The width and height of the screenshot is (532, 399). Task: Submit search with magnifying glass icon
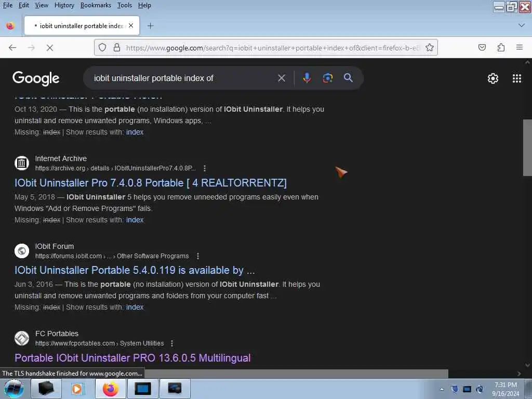(348, 78)
